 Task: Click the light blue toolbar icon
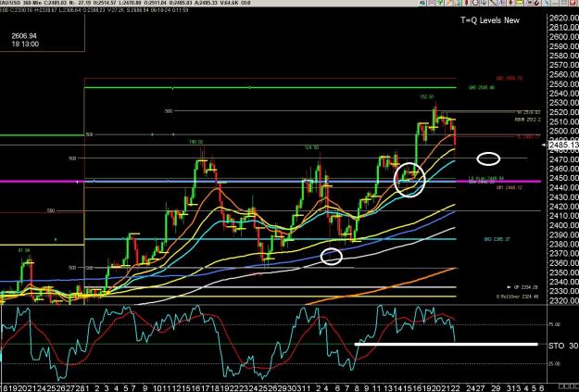click(x=547, y=3)
